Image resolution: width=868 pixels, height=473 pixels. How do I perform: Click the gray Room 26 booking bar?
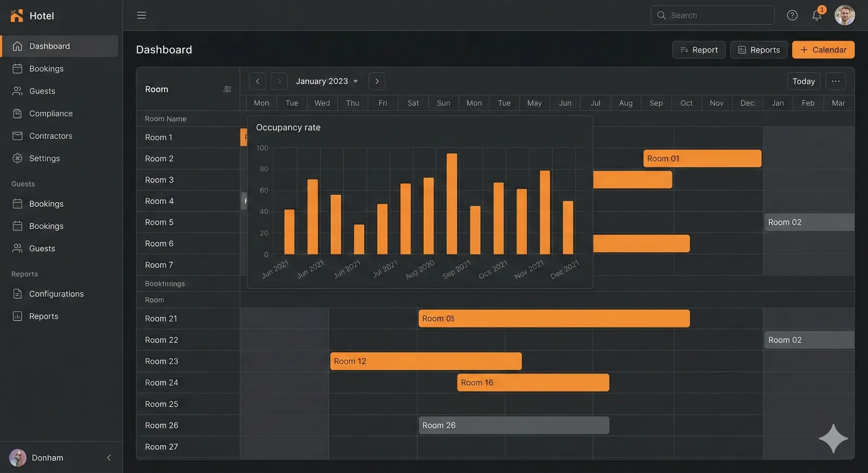click(514, 425)
